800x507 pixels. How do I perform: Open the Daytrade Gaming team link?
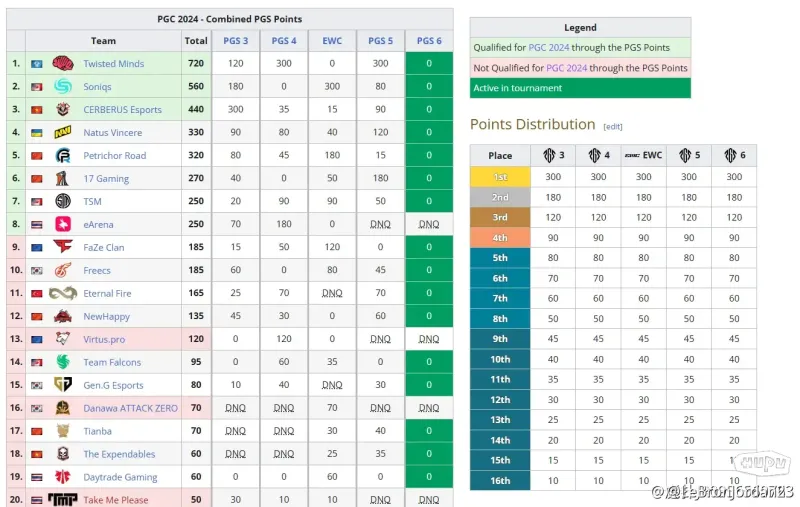pyautogui.click(x=120, y=477)
